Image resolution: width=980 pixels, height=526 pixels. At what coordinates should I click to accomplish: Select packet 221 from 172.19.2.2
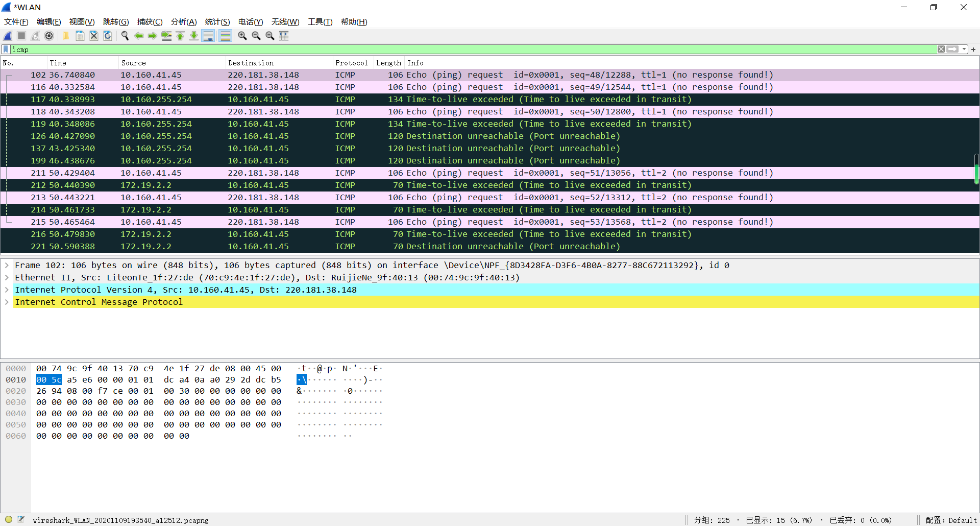[x=490, y=247]
